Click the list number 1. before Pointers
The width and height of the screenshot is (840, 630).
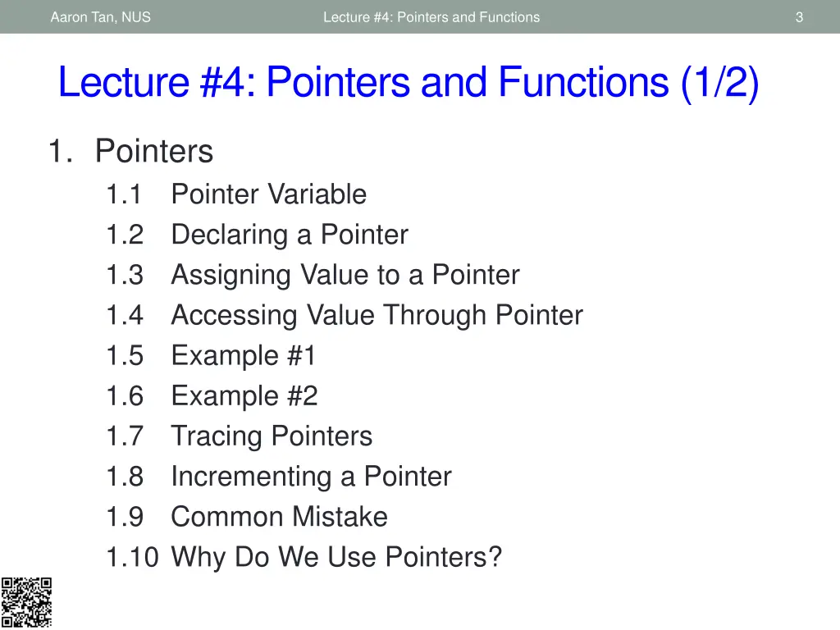(x=62, y=152)
